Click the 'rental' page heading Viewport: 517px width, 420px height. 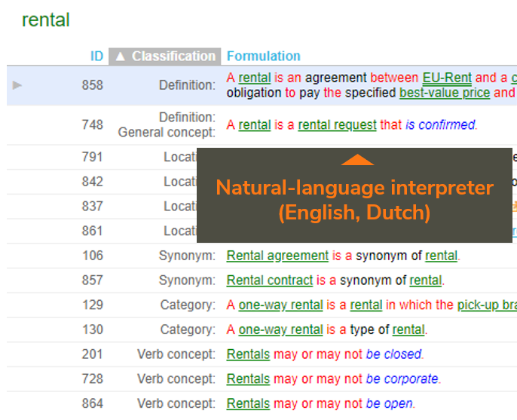[45, 20]
